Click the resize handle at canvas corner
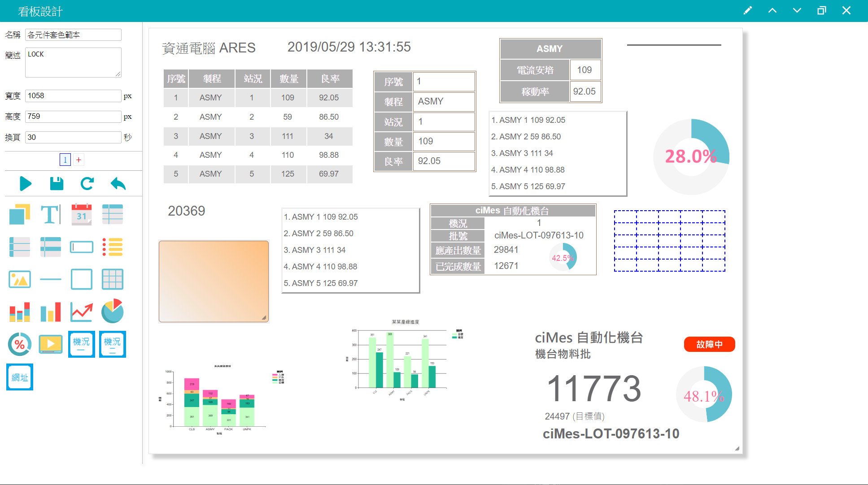868x485 pixels. 737,448
